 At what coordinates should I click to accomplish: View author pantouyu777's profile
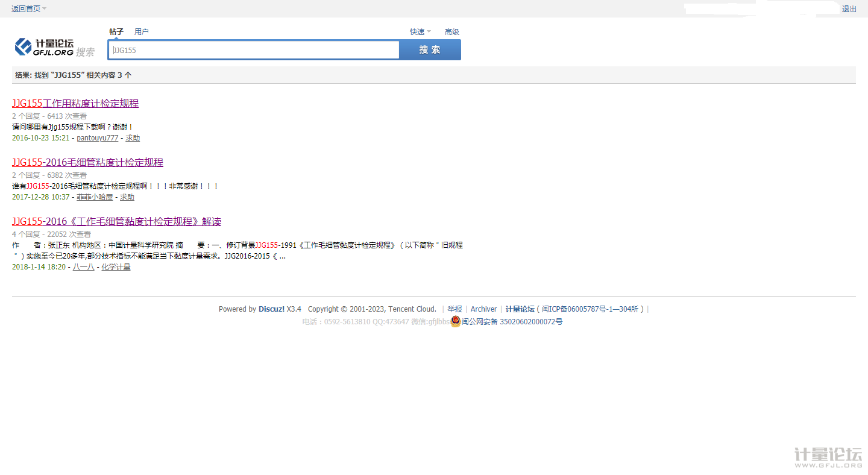click(x=97, y=138)
